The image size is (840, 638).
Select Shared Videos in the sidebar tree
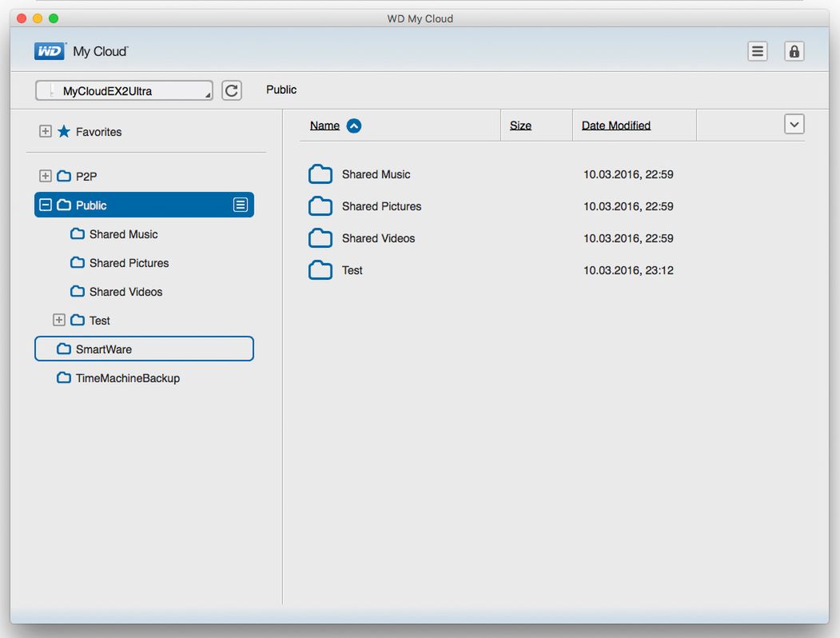click(x=125, y=292)
